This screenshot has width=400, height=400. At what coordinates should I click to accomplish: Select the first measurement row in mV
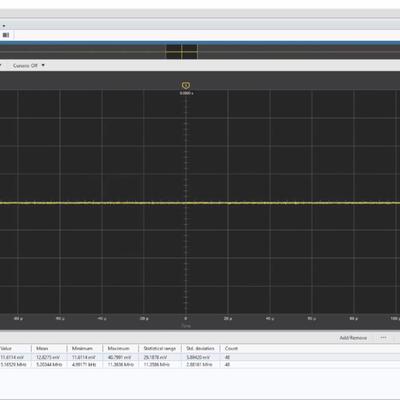pyautogui.click(x=200, y=357)
